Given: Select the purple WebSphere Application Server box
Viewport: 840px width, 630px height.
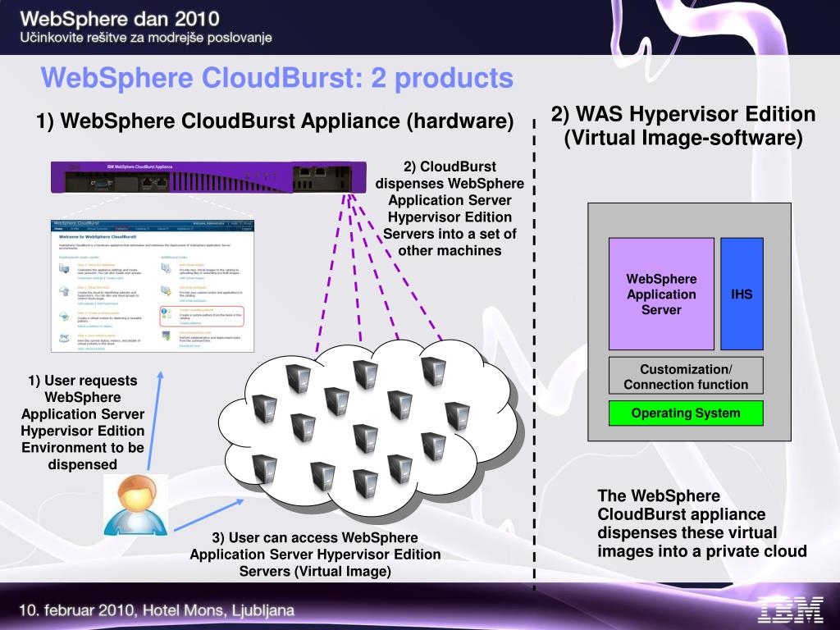Looking at the screenshot, I should point(661,294).
